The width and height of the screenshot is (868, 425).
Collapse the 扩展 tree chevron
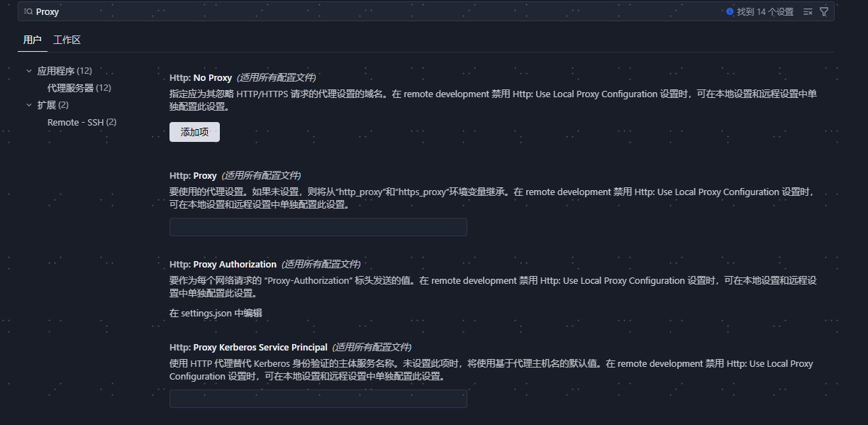29,105
